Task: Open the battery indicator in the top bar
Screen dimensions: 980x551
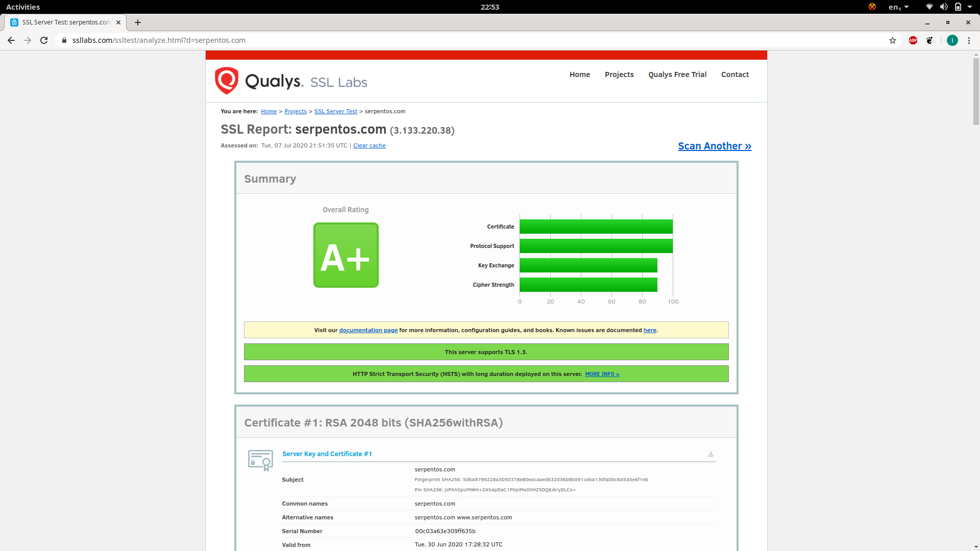Action: coord(958,7)
